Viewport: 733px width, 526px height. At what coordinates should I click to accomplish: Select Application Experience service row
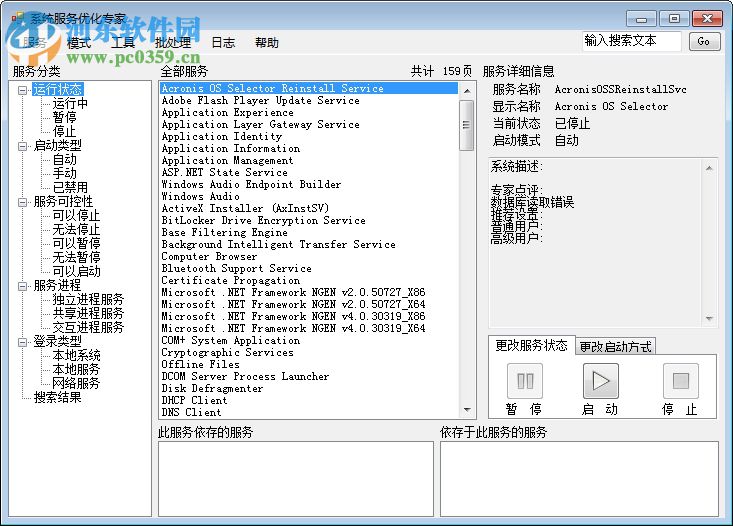pos(309,113)
